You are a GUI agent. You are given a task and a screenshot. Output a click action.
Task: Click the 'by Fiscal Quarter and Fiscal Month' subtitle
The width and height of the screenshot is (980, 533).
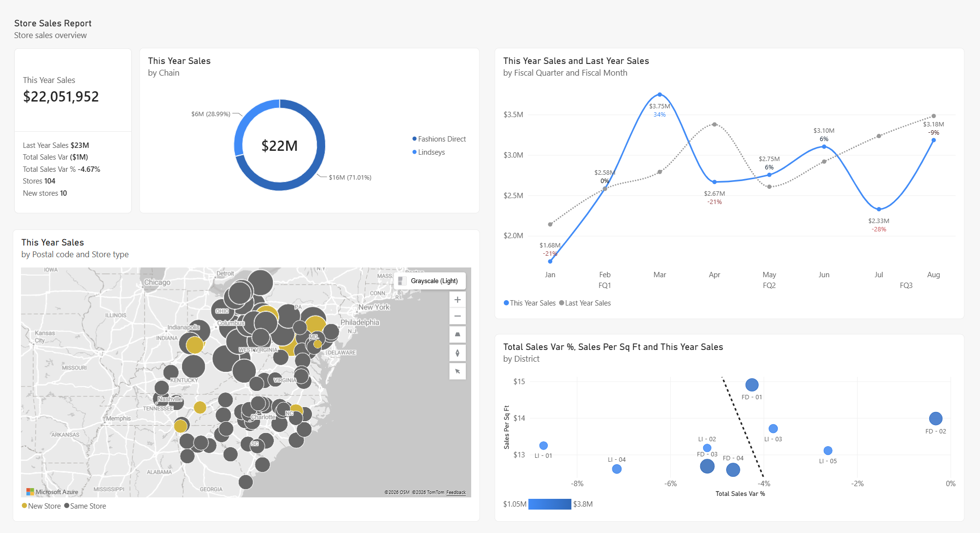click(565, 73)
